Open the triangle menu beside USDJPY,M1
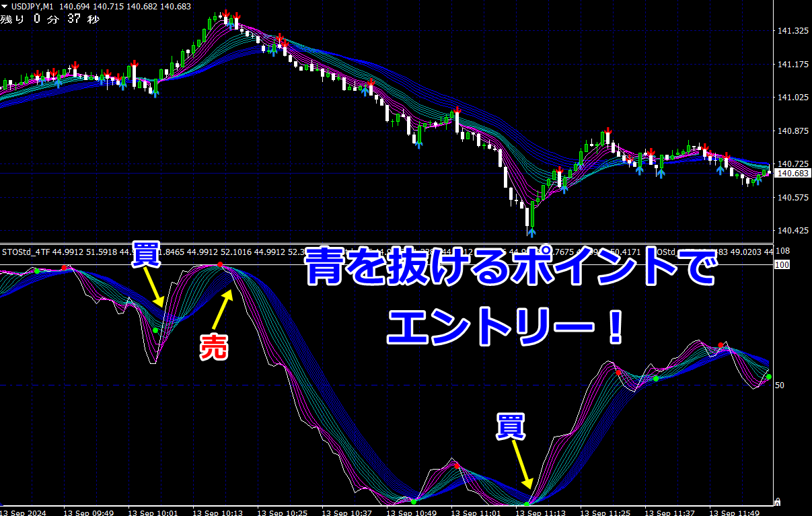Viewport: 812px width, 516px height. pos(5,6)
